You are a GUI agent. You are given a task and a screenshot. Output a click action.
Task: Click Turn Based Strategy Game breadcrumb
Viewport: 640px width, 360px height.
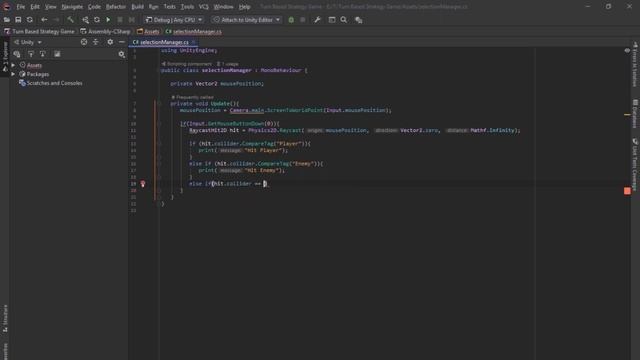(x=39, y=31)
